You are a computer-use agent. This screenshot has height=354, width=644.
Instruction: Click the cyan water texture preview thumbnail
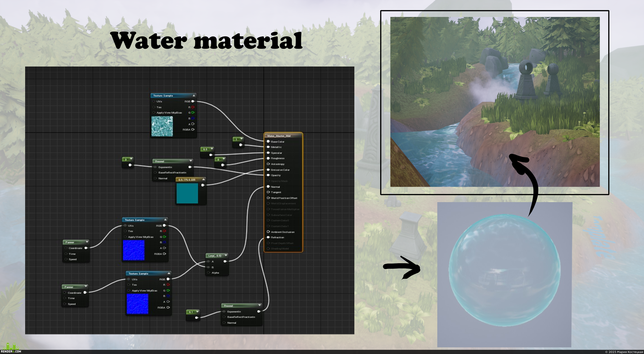[162, 126]
